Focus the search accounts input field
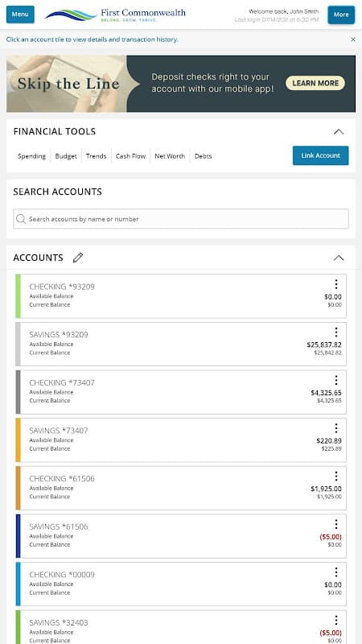Screen dimensions: 362x644 [181, 219]
